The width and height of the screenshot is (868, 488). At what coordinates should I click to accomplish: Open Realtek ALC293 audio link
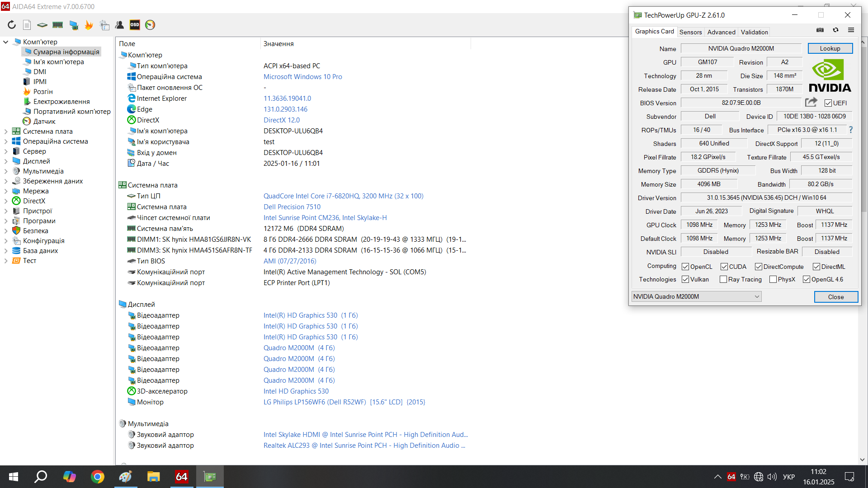pos(364,446)
